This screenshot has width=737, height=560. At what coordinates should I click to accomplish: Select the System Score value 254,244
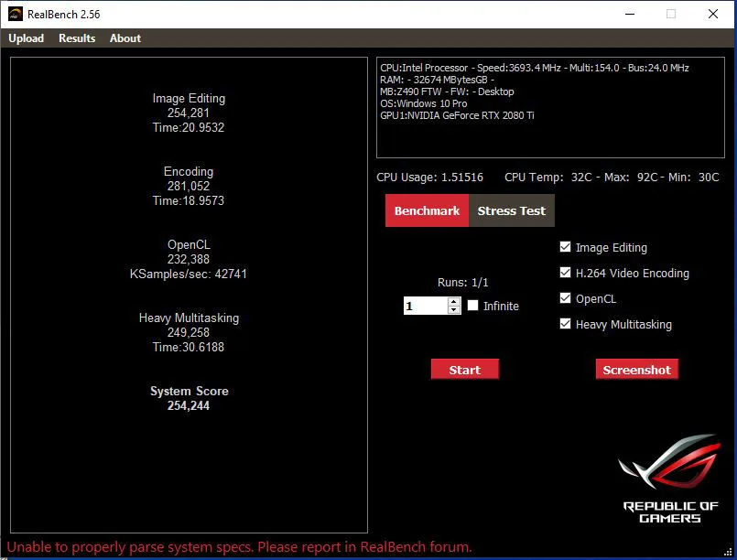(x=189, y=406)
